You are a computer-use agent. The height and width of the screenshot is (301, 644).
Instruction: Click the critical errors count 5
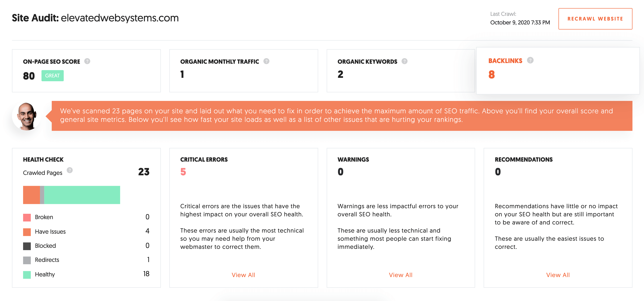[183, 172]
